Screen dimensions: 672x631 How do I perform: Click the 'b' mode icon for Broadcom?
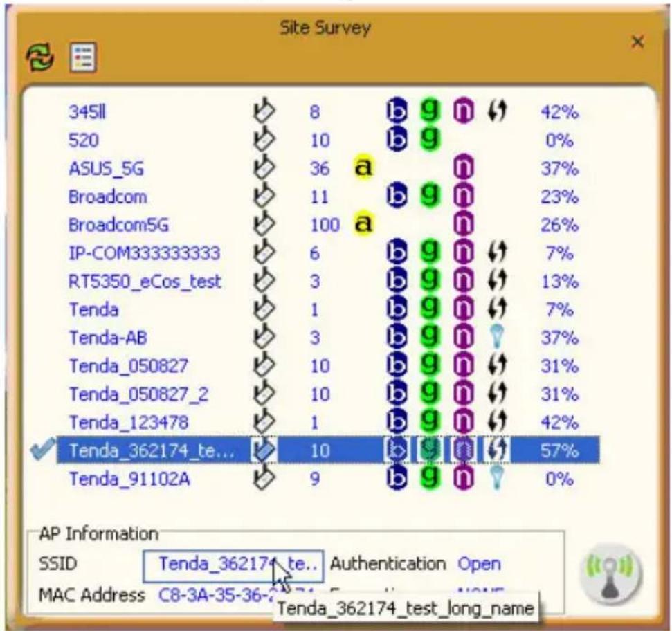[397, 196]
